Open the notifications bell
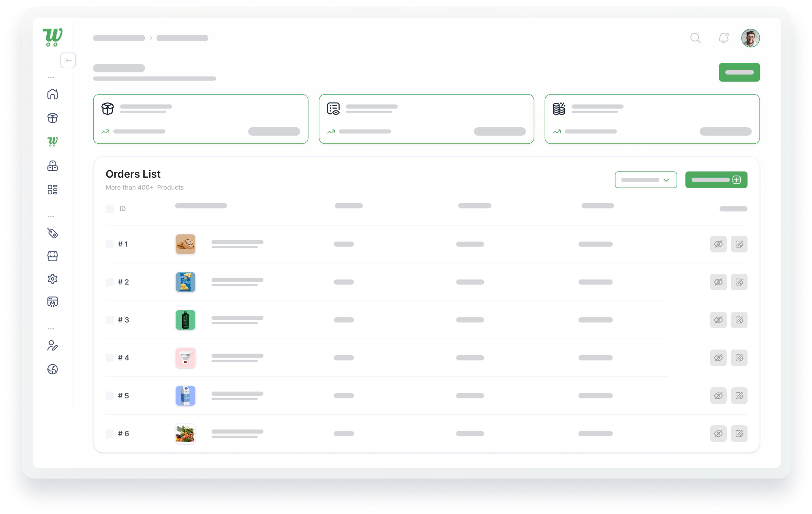 [x=724, y=38]
